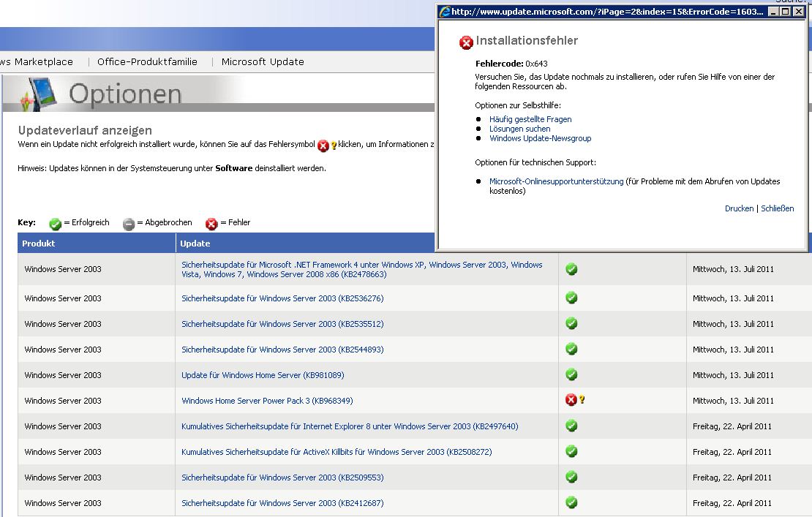Screen dimensions: 812x517
Task: Open Sicherheitsupdate KB2536276 link
Action: coord(282,298)
